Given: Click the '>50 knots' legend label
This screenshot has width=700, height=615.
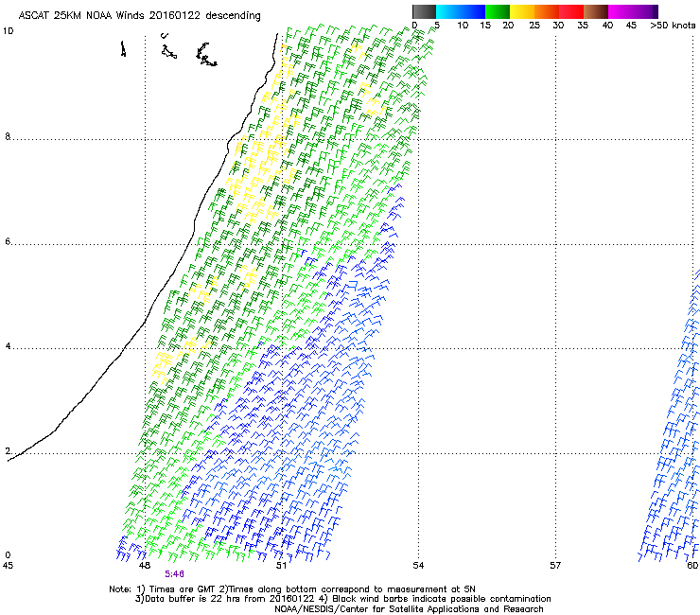Looking at the screenshot, I should pyautogui.click(x=673, y=26).
